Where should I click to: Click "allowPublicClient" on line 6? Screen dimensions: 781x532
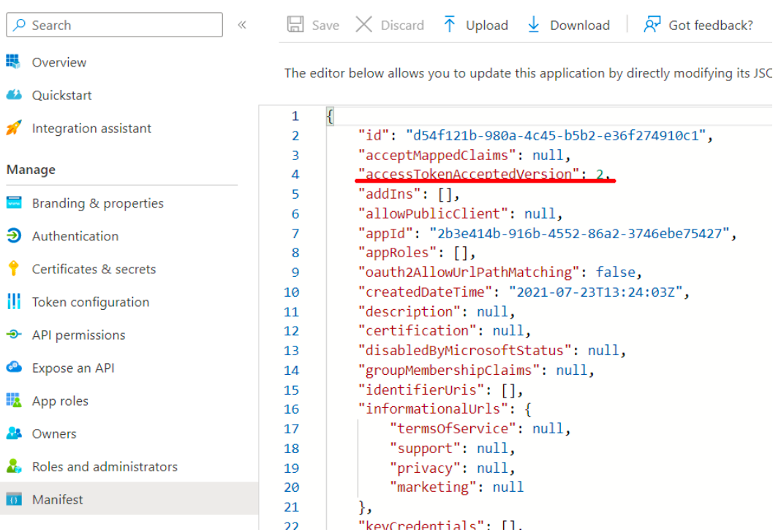(433, 213)
